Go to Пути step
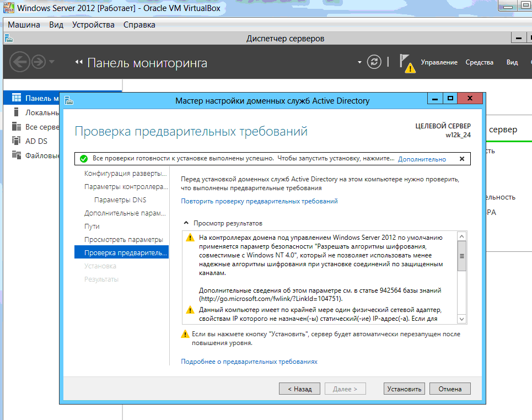The height and width of the screenshot is (420, 532). coord(92,227)
